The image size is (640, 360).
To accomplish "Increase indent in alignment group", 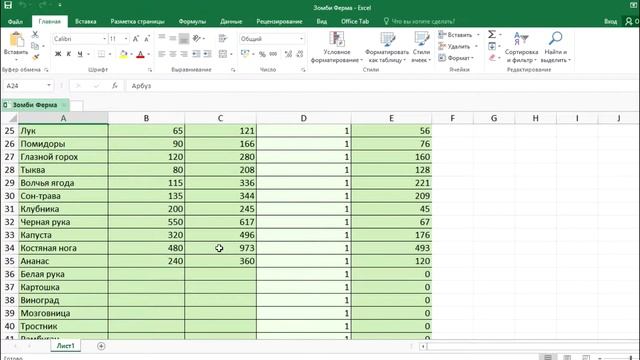I will [207, 54].
